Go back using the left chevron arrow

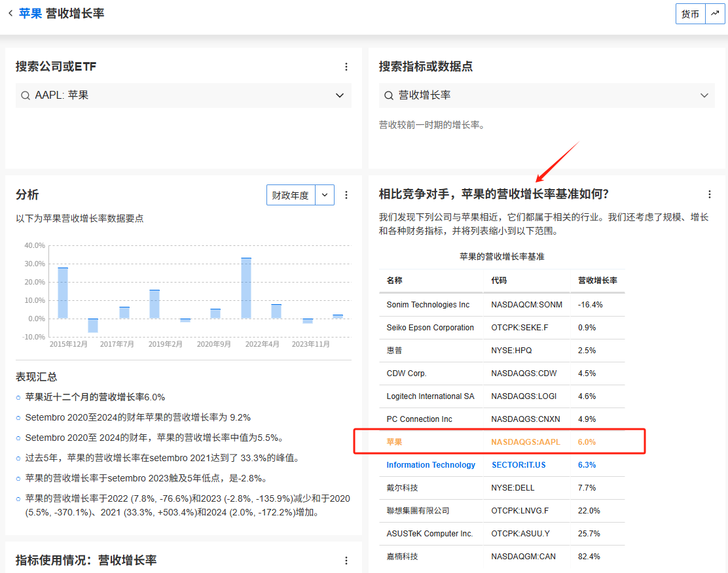click(x=10, y=14)
